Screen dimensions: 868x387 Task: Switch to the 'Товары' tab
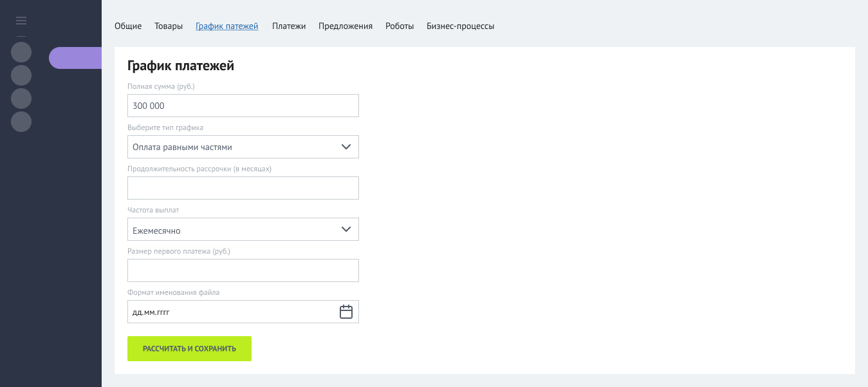pyautogui.click(x=169, y=26)
